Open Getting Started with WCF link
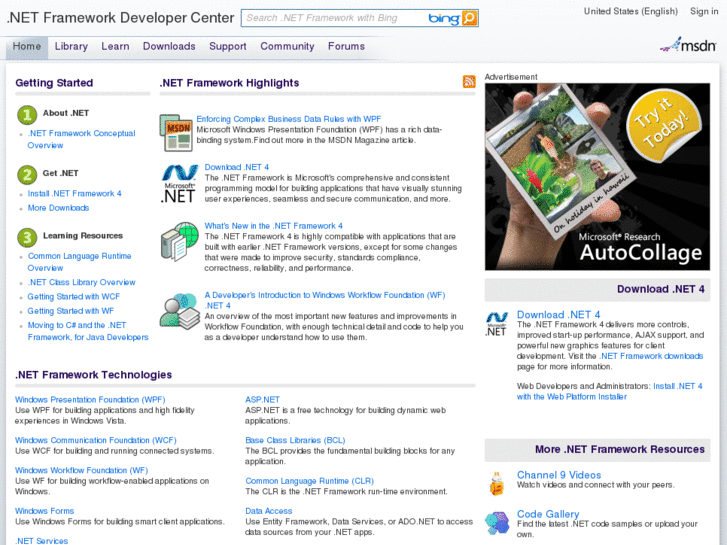Viewport: 727px width, 545px height. [x=74, y=296]
